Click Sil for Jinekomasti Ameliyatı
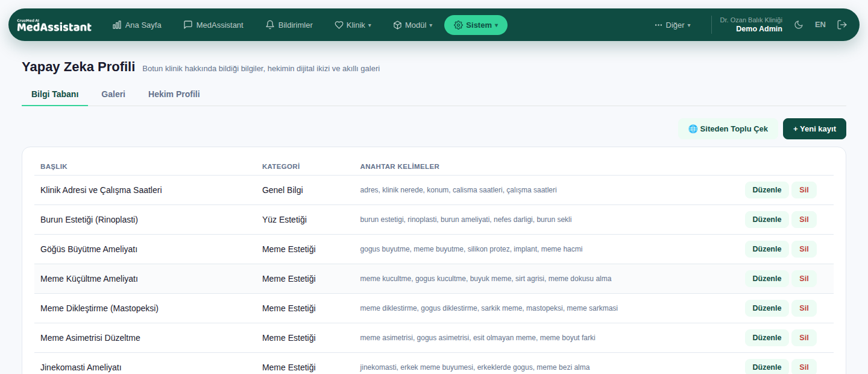 click(804, 367)
